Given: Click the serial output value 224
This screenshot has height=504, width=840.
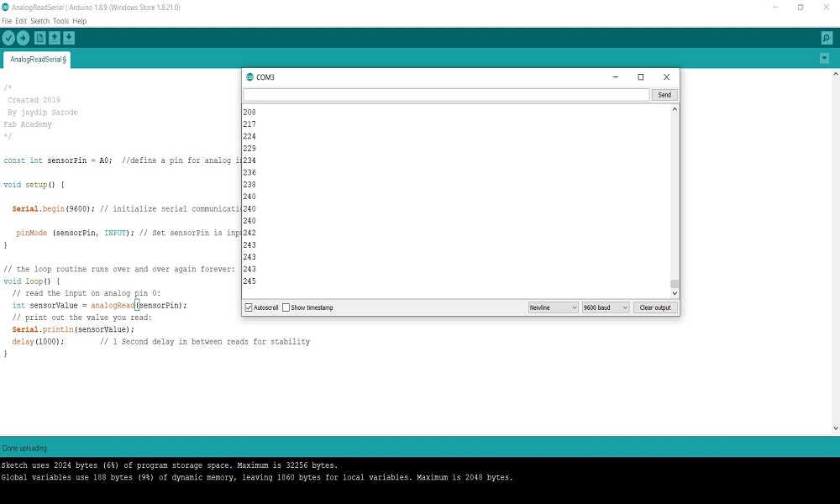Looking at the screenshot, I should click(x=249, y=137).
